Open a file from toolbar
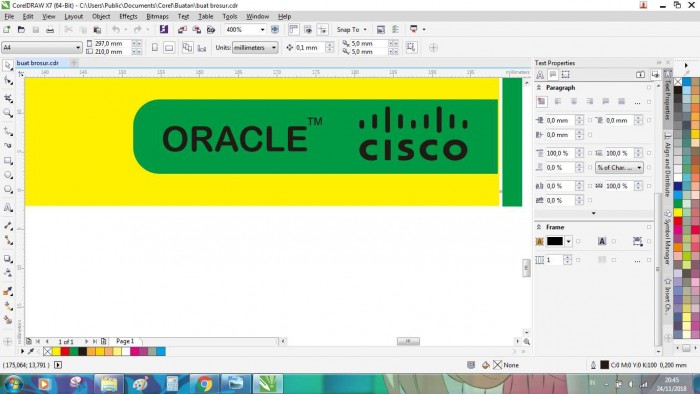This screenshot has height=394, width=700. pos(21,29)
